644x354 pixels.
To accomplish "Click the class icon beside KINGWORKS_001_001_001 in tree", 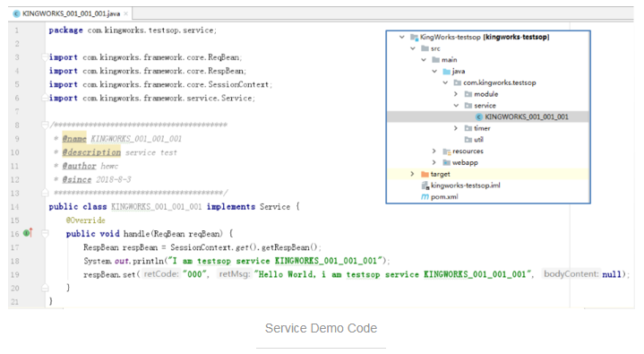I will (x=479, y=117).
